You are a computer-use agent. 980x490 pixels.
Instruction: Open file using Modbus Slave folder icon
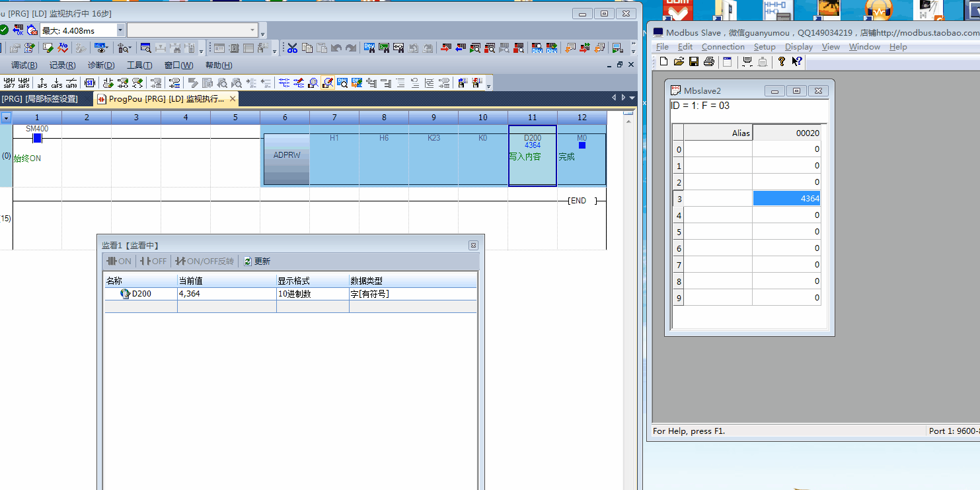tap(679, 61)
